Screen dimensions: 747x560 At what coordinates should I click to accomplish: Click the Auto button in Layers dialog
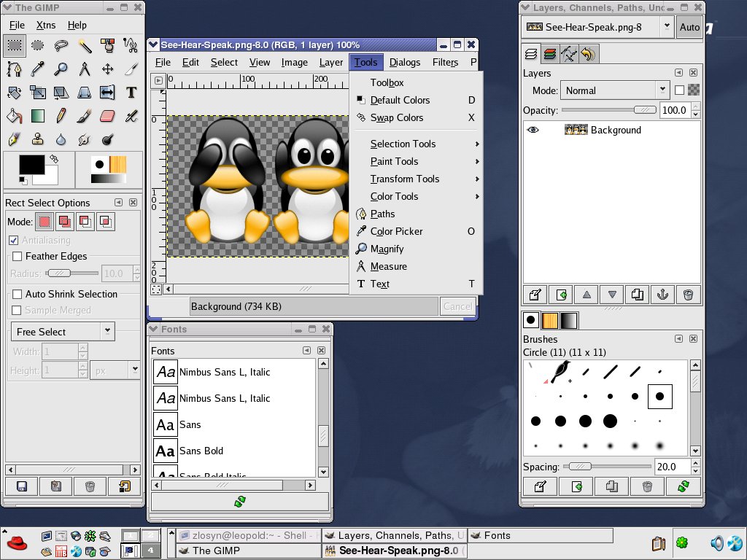689,27
